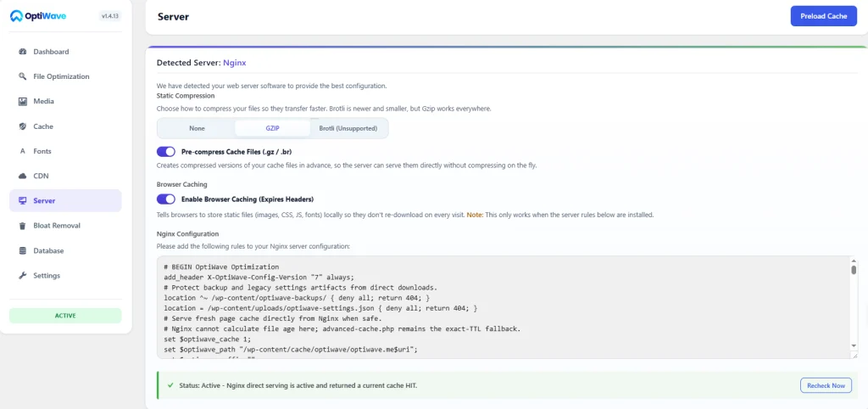Click the 'Static Compression' label

[186, 95]
